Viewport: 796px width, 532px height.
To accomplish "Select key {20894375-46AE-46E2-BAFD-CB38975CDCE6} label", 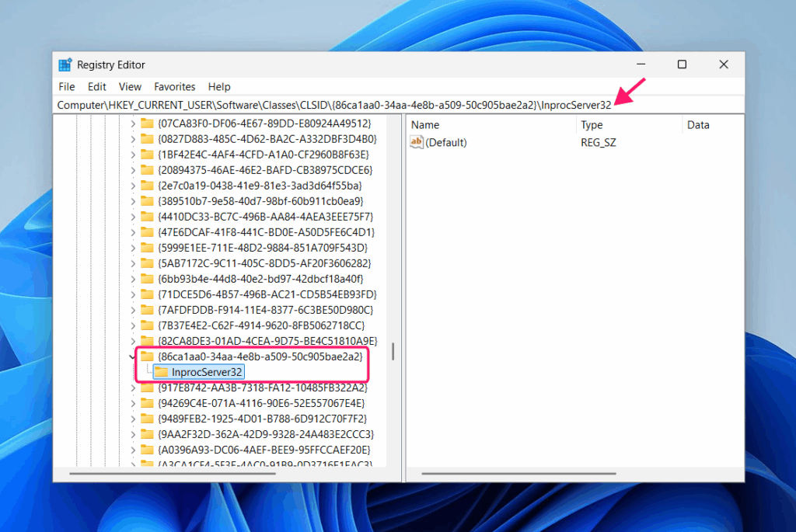I will click(x=265, y=170).
